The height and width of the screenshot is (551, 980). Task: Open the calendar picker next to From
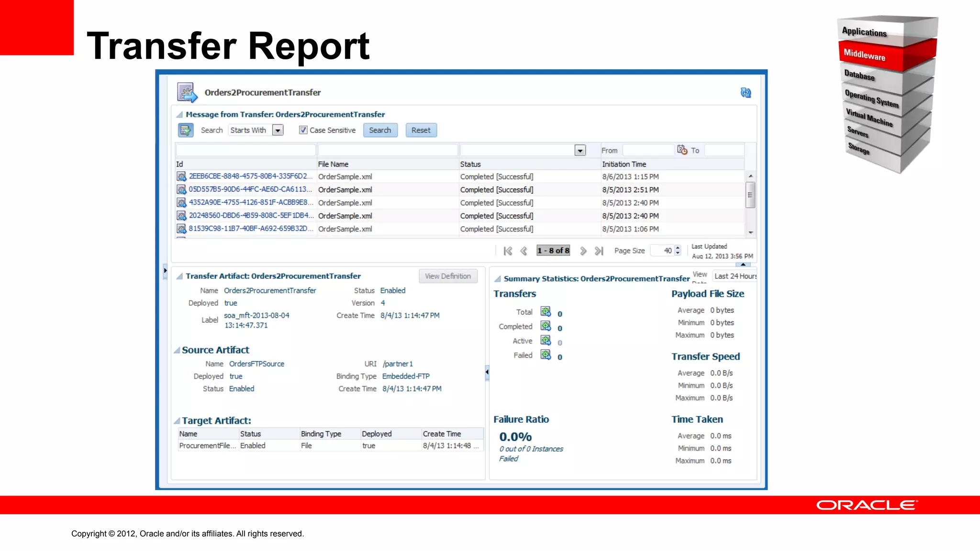coord(682,150)
